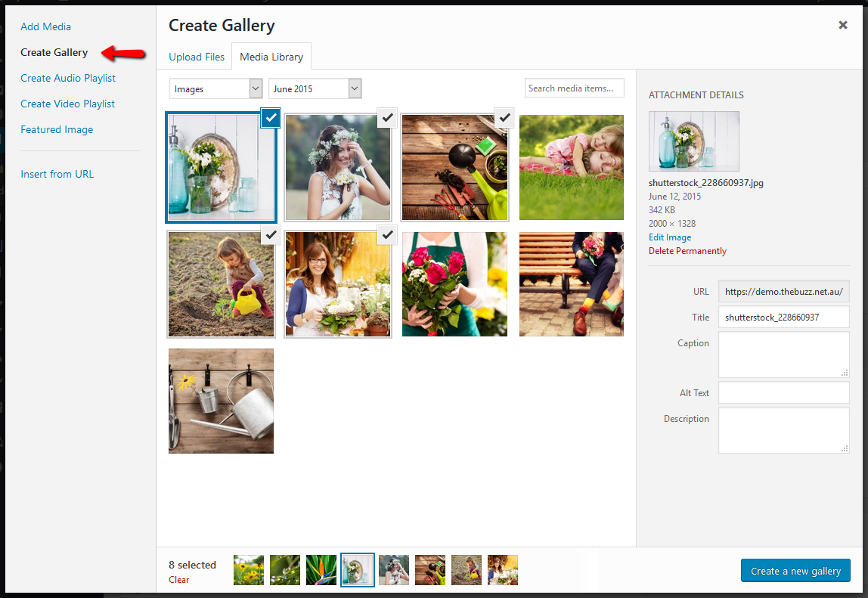868x598 pixels.
Task: Open Create Video Playlist
Action: pos(67,104)
